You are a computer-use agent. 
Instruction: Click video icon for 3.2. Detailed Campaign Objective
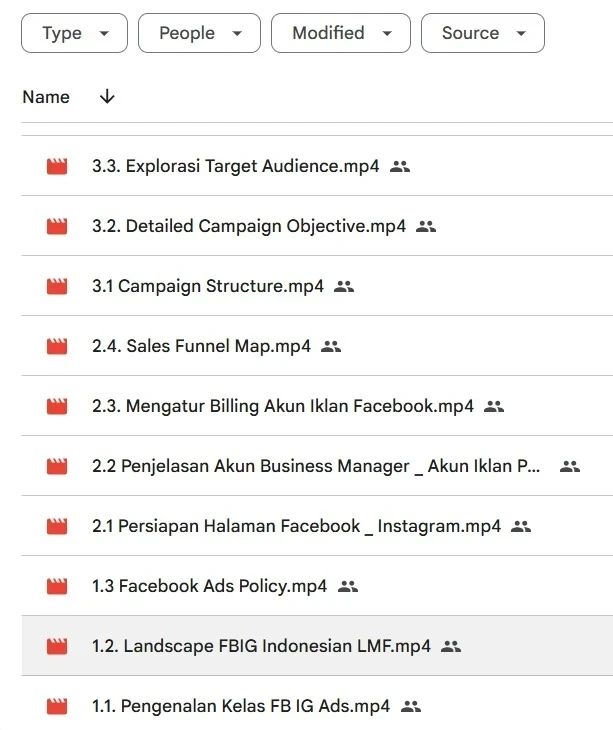(57, 227)
